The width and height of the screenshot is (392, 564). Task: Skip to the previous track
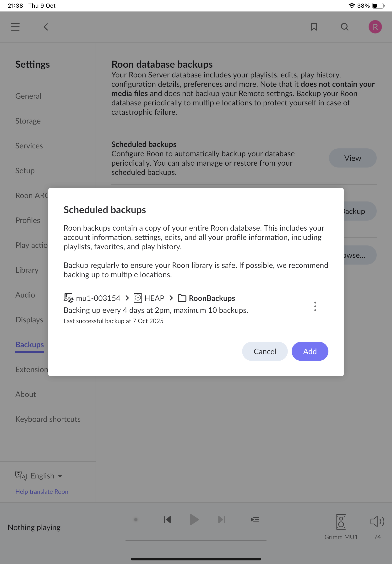168,519
